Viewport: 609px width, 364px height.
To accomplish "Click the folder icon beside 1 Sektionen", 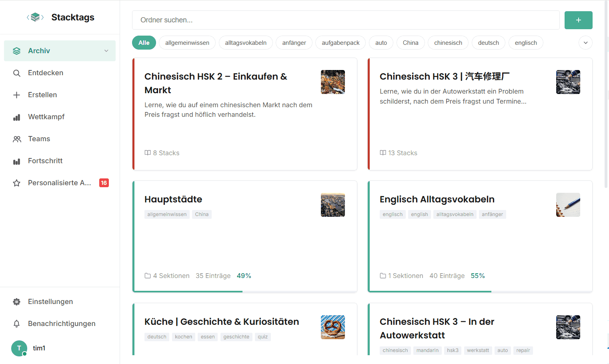I will (x=383, y=276).
